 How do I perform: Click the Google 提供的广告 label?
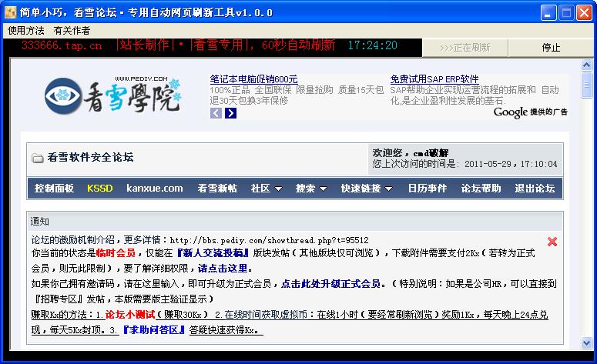pos(530,112)
